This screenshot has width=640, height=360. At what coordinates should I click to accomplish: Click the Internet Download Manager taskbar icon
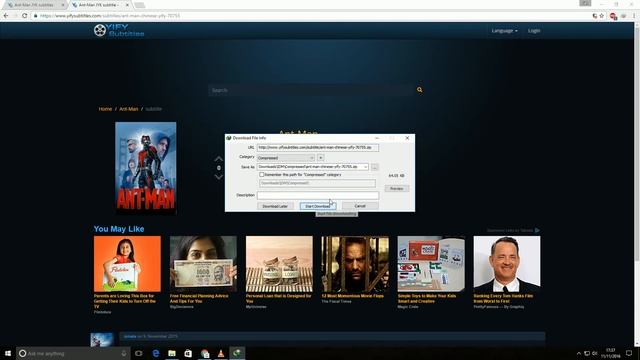pyautogui.click(x=237, y=353)
